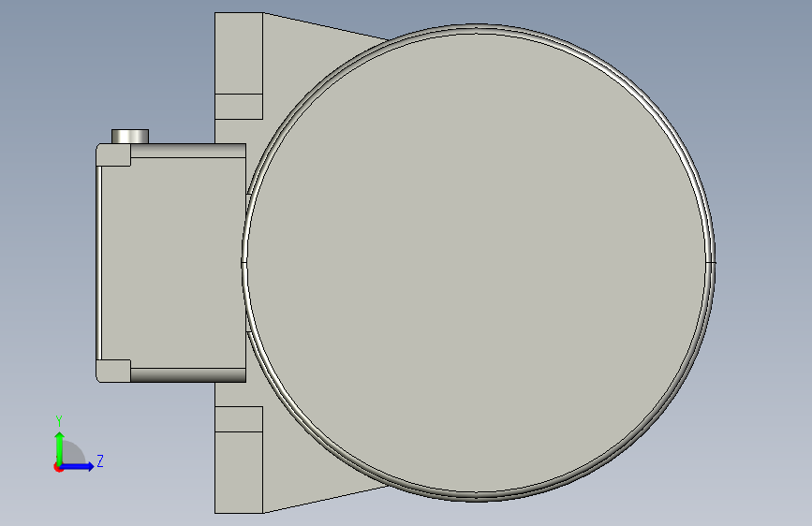Screen dimensions: 812x526
Task: Select the small cylindrical knob atop the box
Action: [130, 137]
